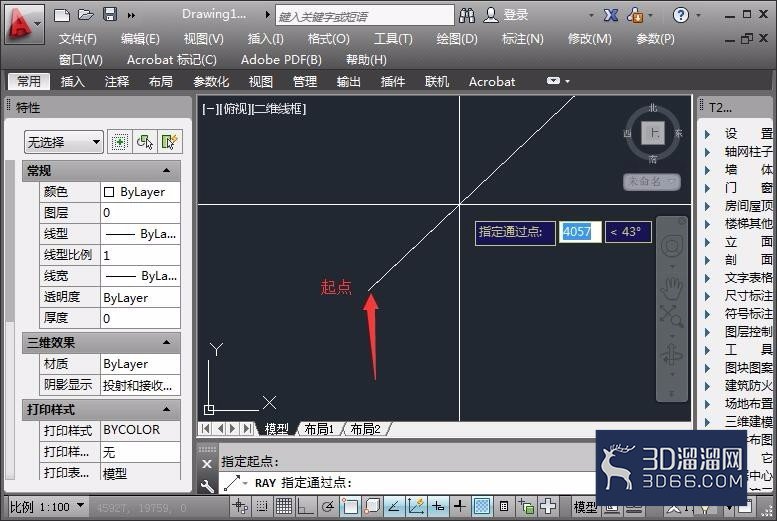This screenshot has width=777, height=521.
Task: Click the [二维线框] visual style label
Action: click(x=278, y=109)
